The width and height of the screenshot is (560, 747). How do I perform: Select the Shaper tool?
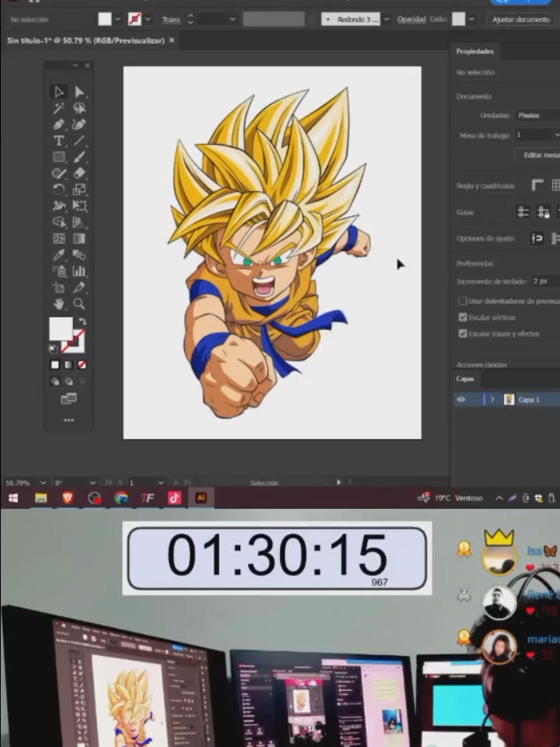(x=58, y=174)
